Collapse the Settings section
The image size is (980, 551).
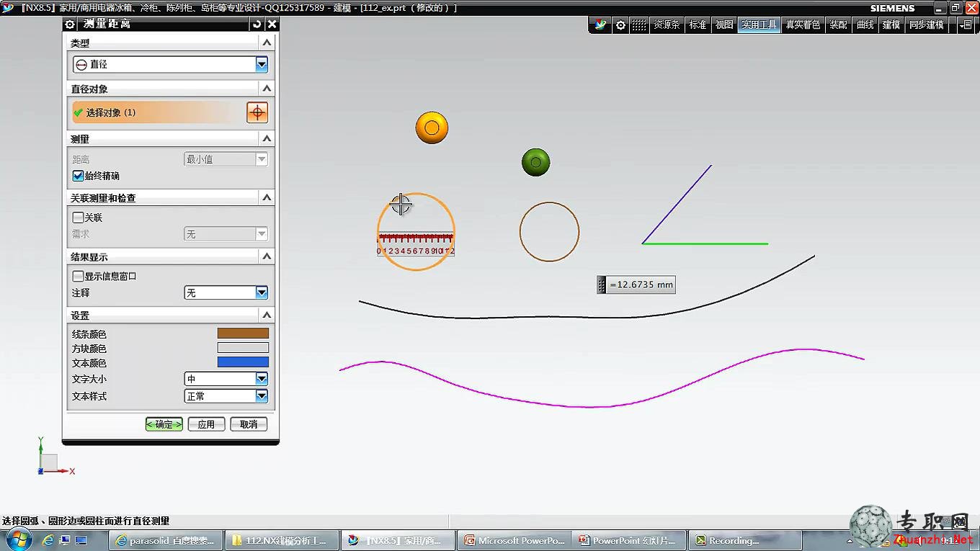pos(267,315)
